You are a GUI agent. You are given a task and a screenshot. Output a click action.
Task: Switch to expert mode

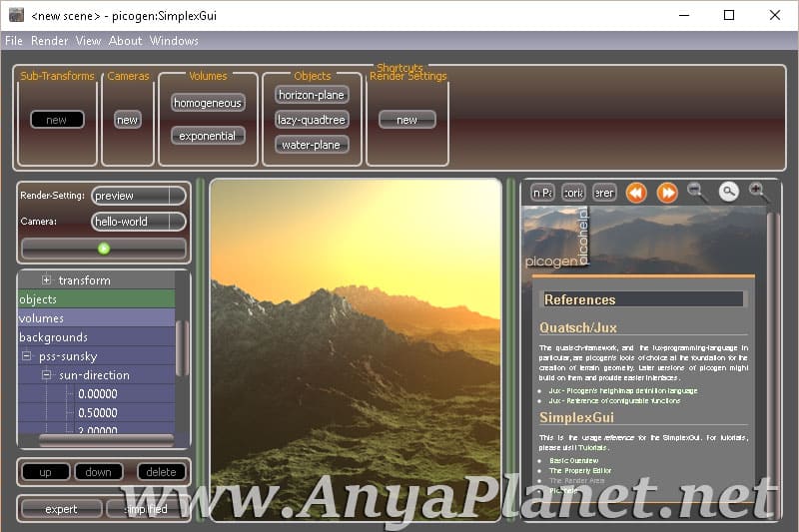point(62,509)
